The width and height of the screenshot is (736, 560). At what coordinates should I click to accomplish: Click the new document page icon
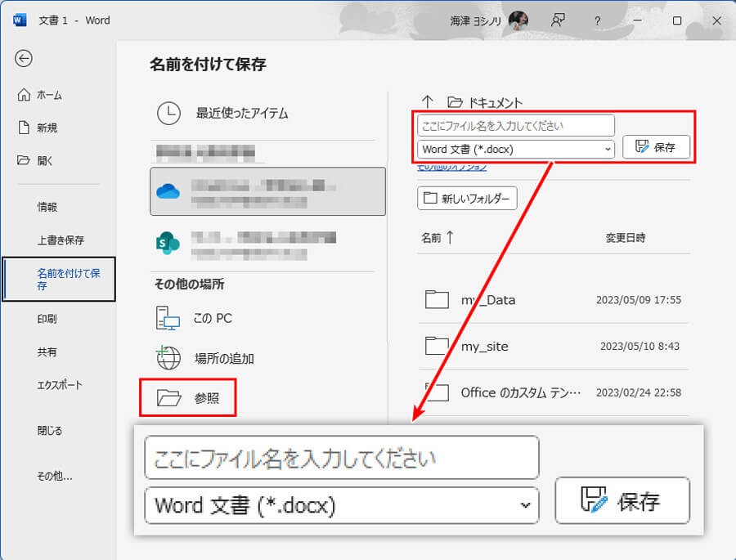coord(24,128)
